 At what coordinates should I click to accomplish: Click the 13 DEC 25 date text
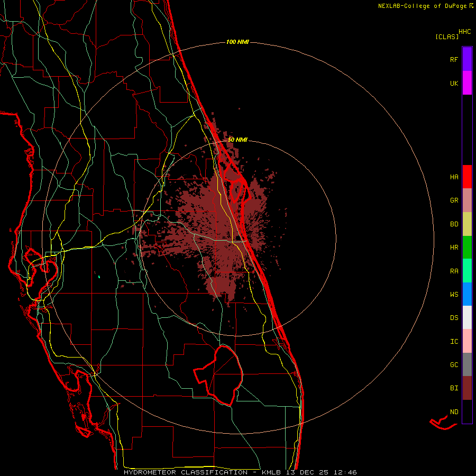tap(307, 472)
